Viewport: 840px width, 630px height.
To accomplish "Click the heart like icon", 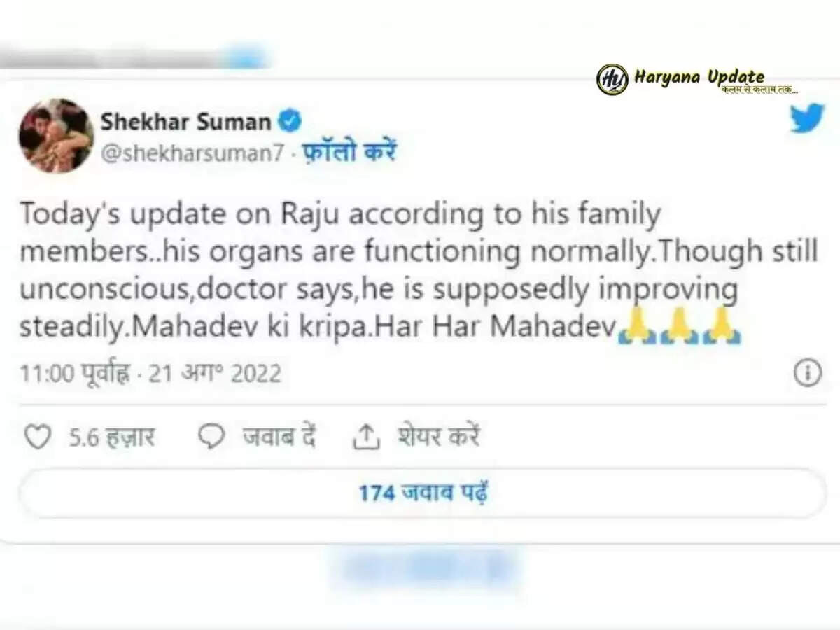I will click(38, 437).
